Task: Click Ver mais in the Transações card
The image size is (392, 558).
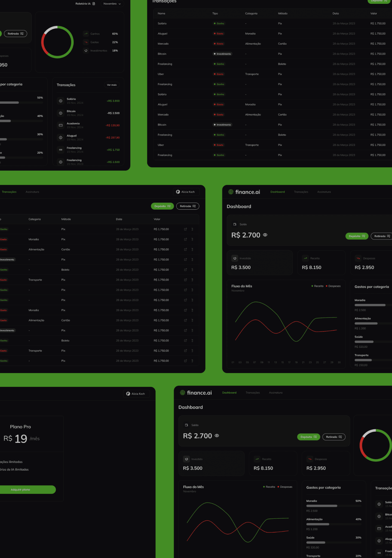Action: tap(112, 85)
